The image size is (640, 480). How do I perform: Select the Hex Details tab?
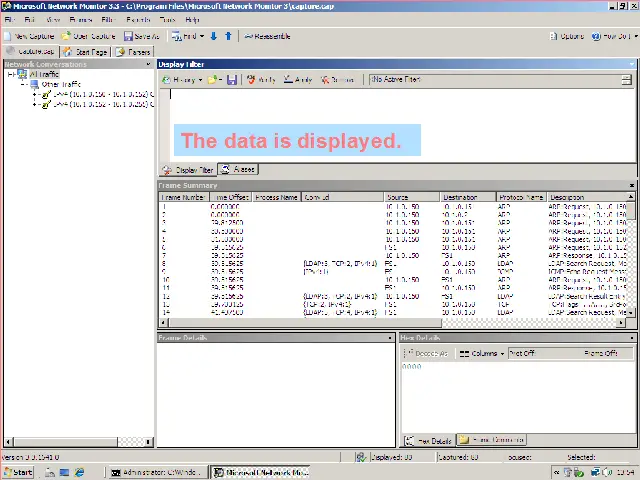point(429,441)
